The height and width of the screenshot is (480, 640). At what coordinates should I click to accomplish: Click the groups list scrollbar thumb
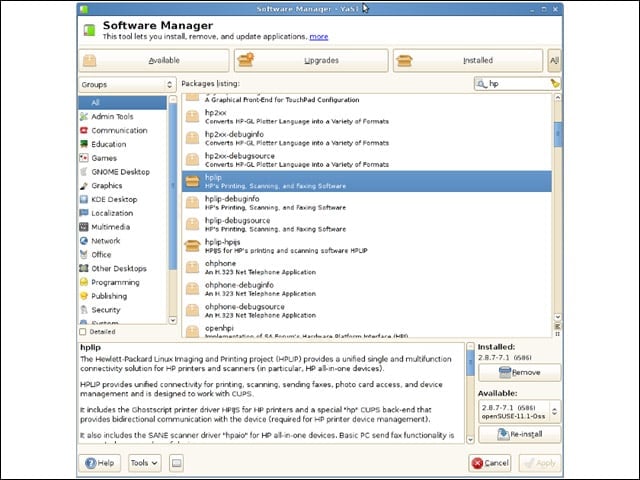tap(173, 186)
